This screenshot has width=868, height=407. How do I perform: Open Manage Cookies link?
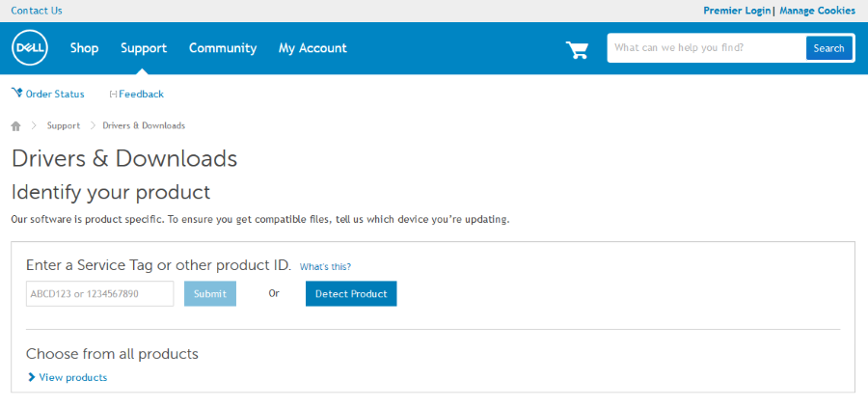click(x=817, y=11)
